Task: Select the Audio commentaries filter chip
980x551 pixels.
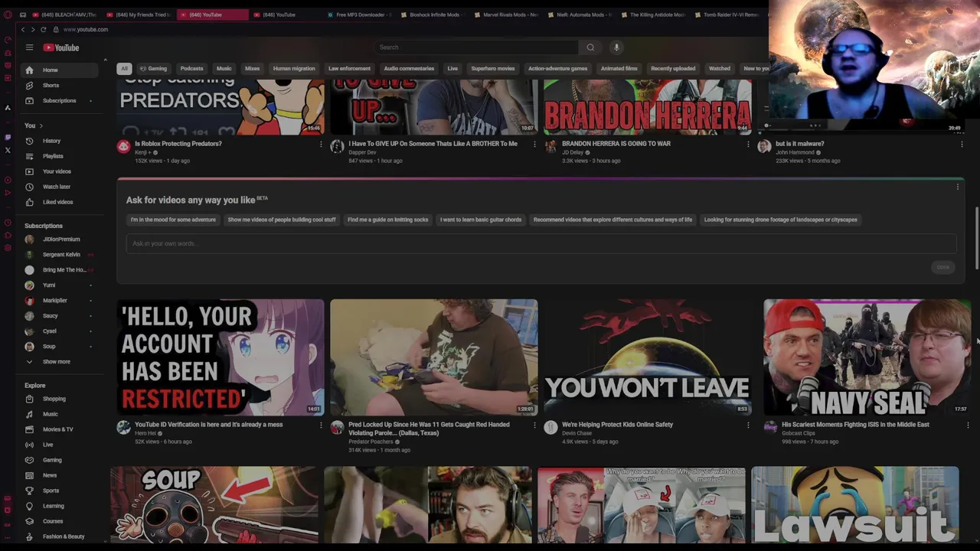Action: 409,68
